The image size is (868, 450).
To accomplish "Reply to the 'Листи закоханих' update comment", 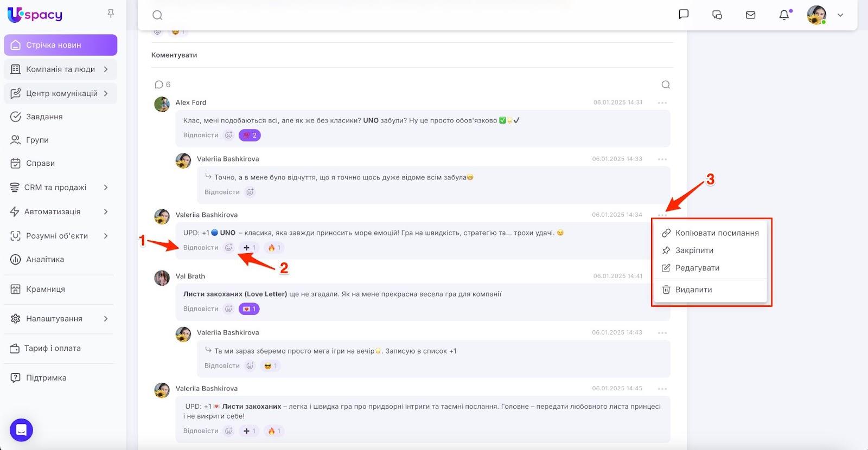I will click(201, 431).
